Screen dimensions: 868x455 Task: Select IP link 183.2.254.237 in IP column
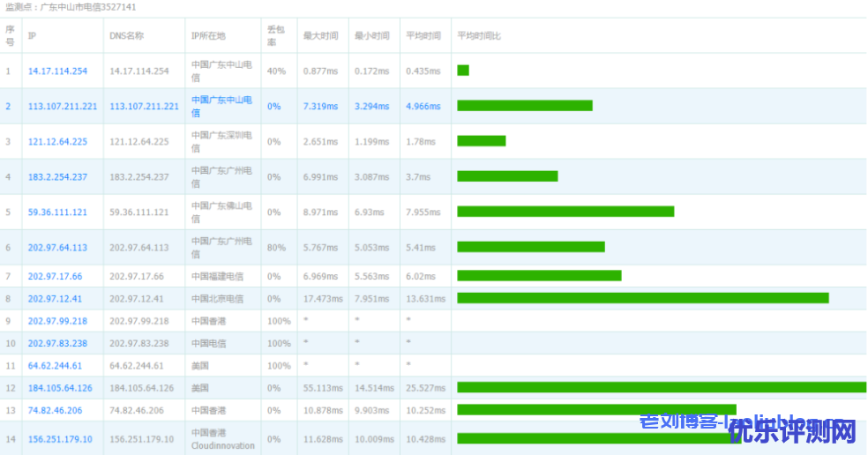(57, 177)
